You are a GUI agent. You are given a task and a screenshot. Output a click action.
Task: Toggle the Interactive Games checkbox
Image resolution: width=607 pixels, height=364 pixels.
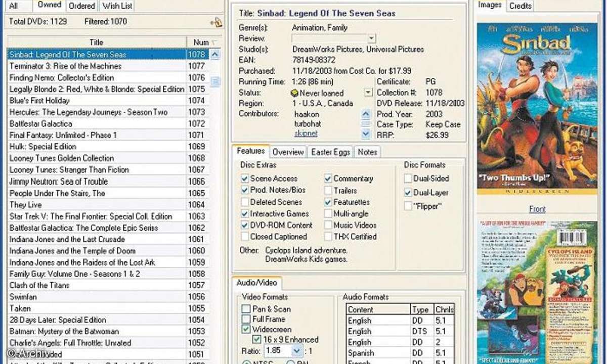(x=245, y=213)
